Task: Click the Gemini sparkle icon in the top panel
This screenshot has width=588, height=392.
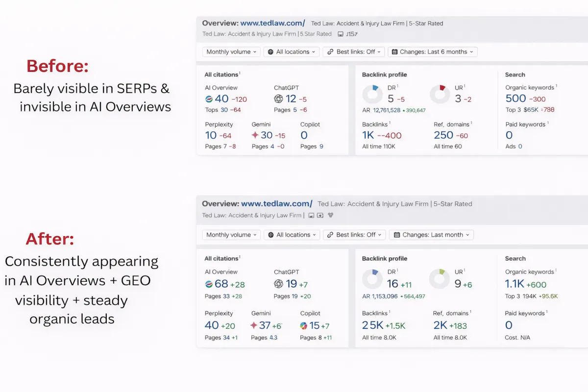Action: tap(255, 135)
